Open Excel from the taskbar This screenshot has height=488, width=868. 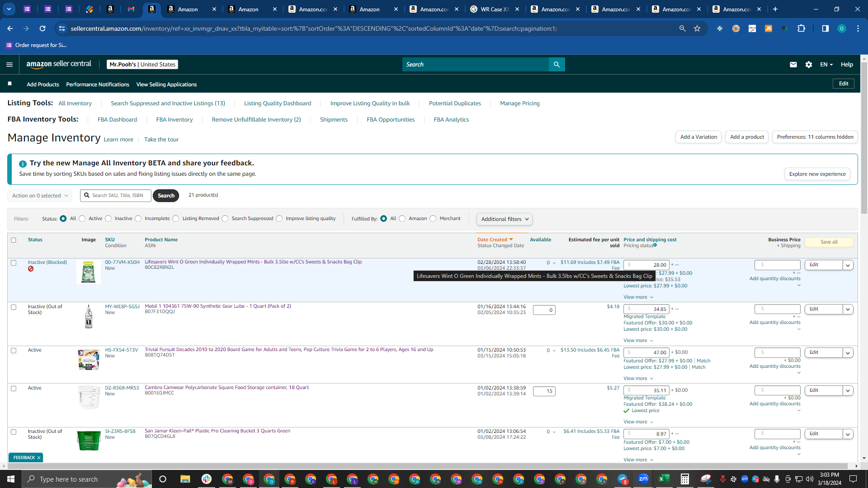tap(664, 479)
